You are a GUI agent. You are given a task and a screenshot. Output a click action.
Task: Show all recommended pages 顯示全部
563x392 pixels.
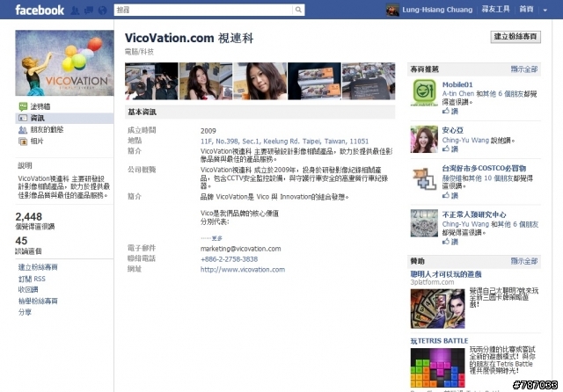coord(524,69)
